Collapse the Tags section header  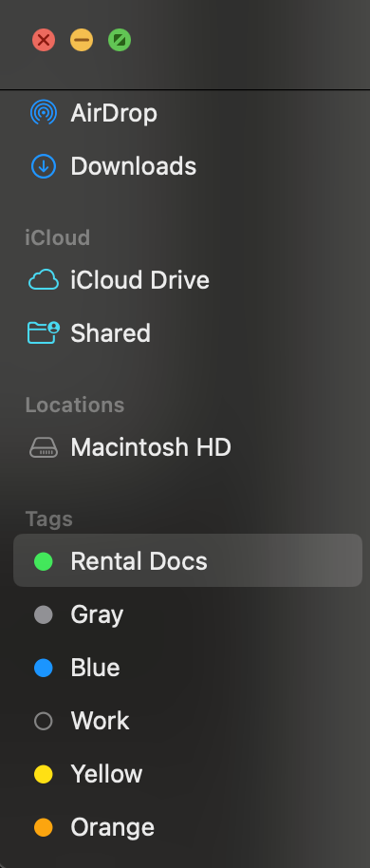[49, 519]
